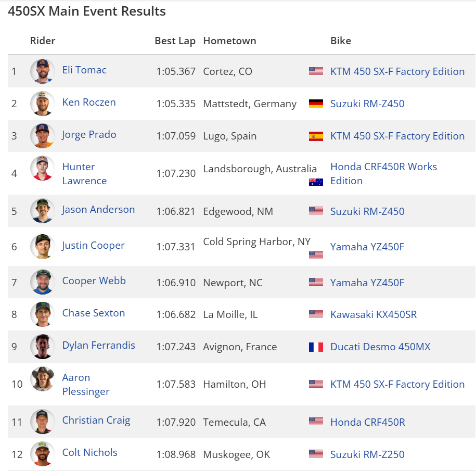This screenshot has height=471, width=476.
Task: Click Dylan Ferrandis's rider portrait
Action: pos(42,347)
